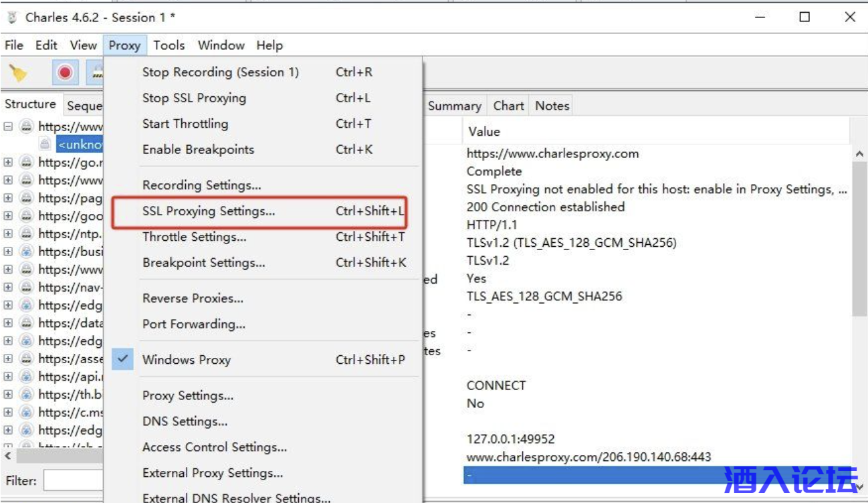Click the lock icon beside https://go. host
The image size is (868, 503).
[26, 162]
